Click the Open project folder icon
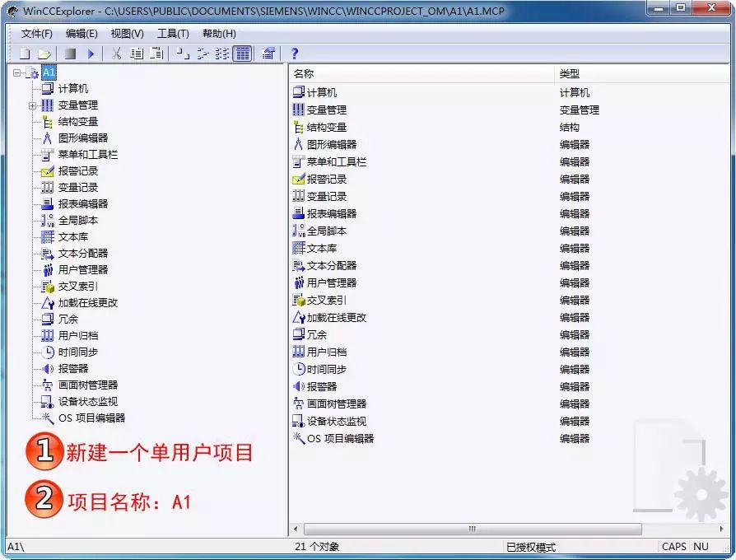The width and height of the screenshot is (736, 560). coord(44,54)
